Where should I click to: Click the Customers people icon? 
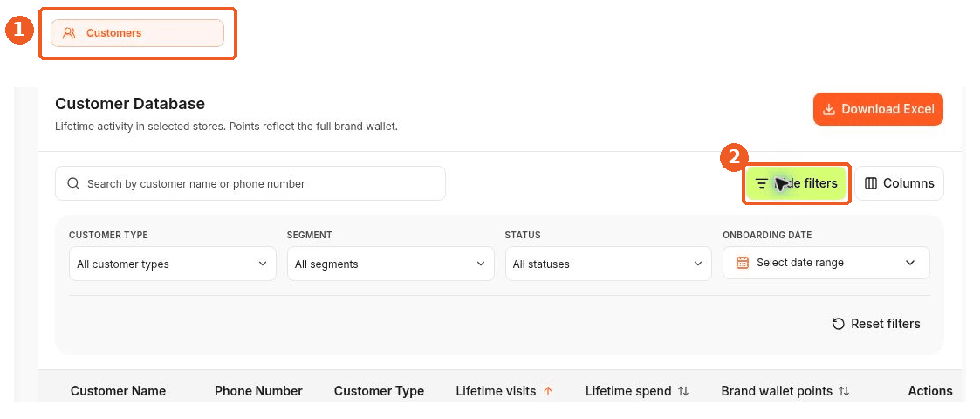coord(69,33)
